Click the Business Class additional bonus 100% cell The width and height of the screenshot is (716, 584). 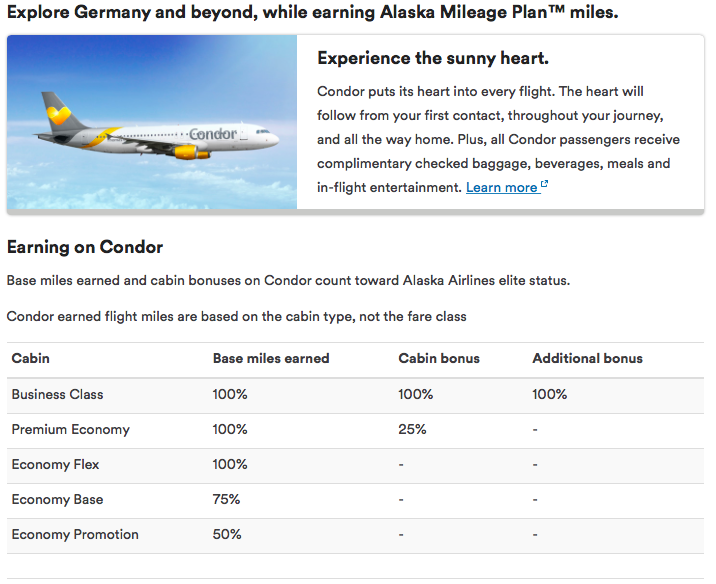[x=549, y=394]
